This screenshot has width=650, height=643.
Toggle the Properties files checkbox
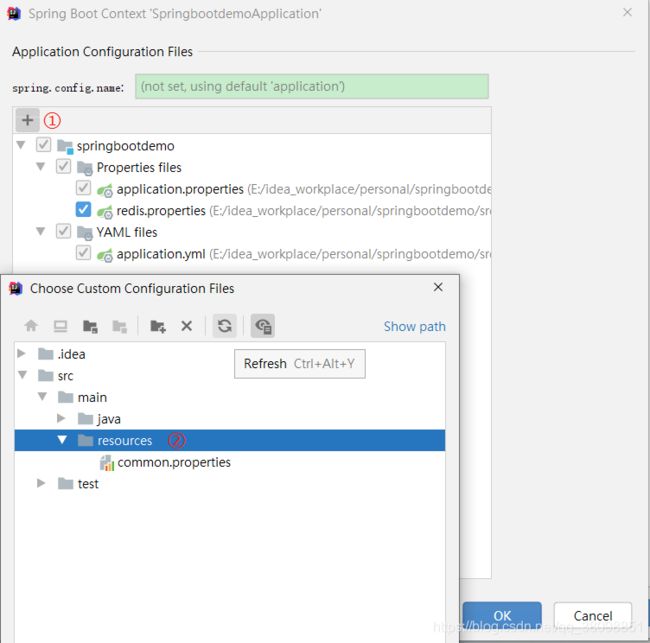63,166
